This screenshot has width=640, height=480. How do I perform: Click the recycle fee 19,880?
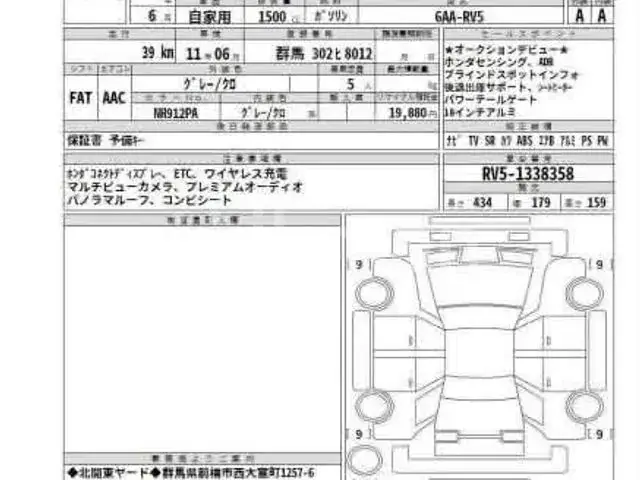coord(408,113)
